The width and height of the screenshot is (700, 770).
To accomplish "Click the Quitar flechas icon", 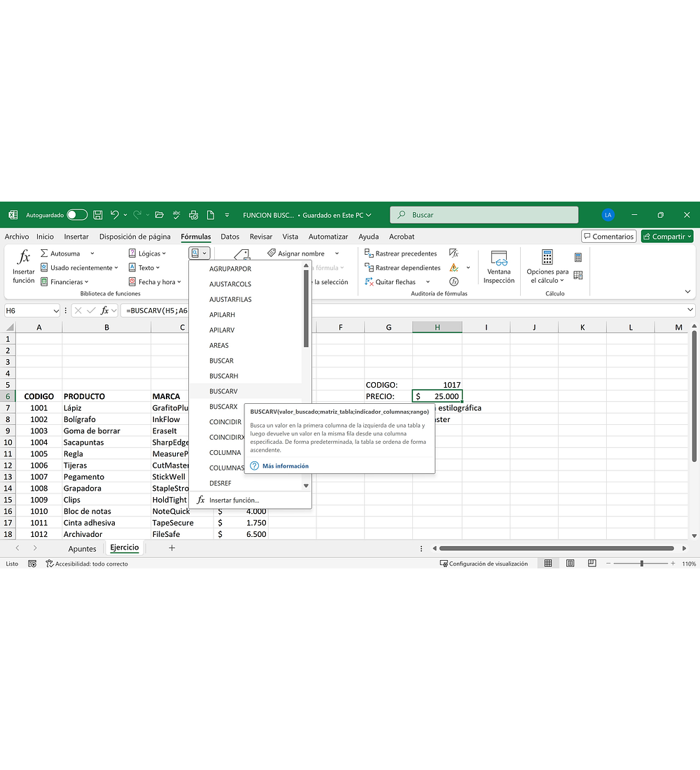I will pyautogui.click(x=369, y=282).
